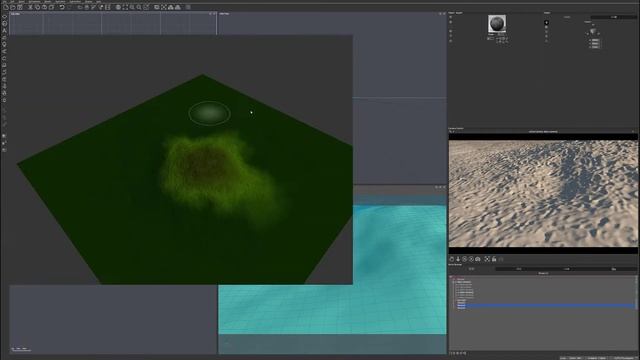This screenshot has width=640, height=360.
Task: Click the padlock icon below the render preview
Action: 494,259
